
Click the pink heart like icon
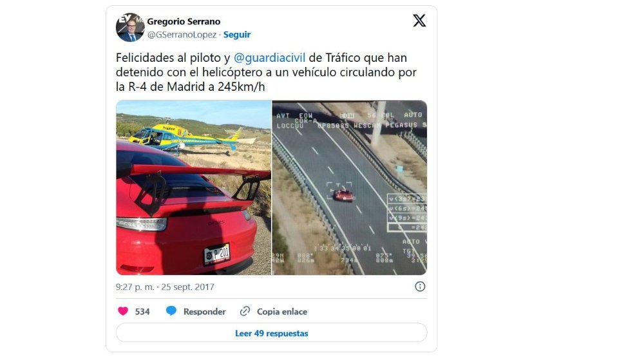point(123,311)
